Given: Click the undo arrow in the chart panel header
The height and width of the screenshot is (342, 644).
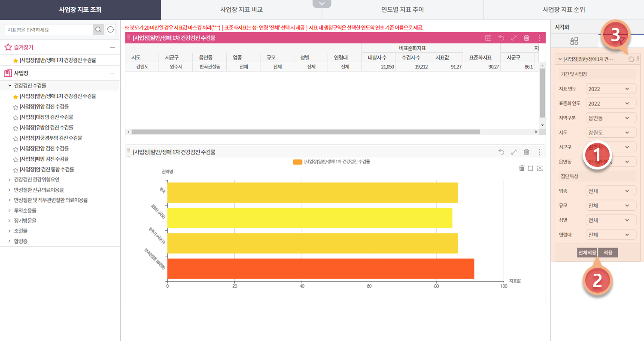Looking at the screenshot, I should [501, 152].
